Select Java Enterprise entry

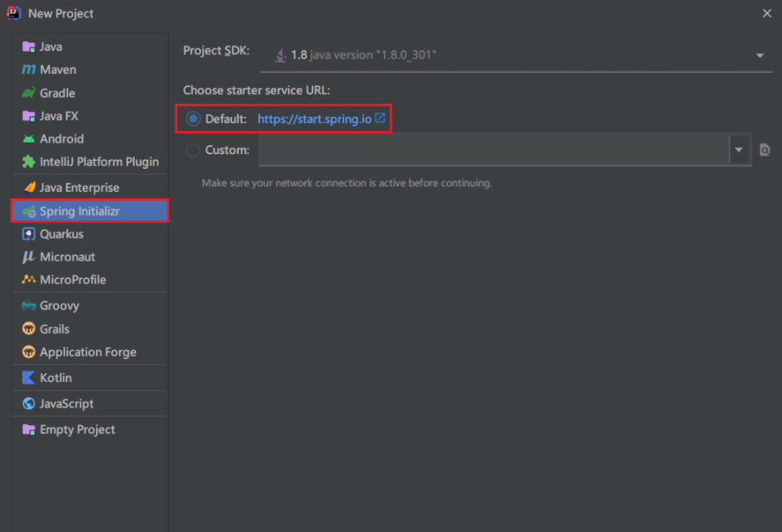click(x=90, y=188)
